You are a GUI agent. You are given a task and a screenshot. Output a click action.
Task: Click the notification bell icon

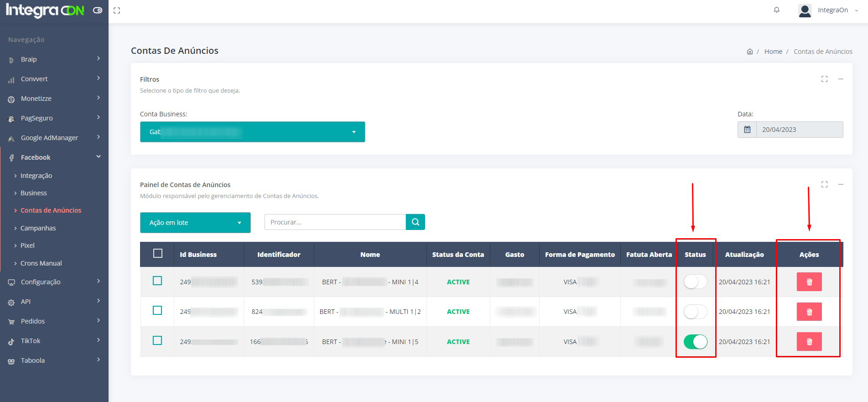[x=776, y=10]
